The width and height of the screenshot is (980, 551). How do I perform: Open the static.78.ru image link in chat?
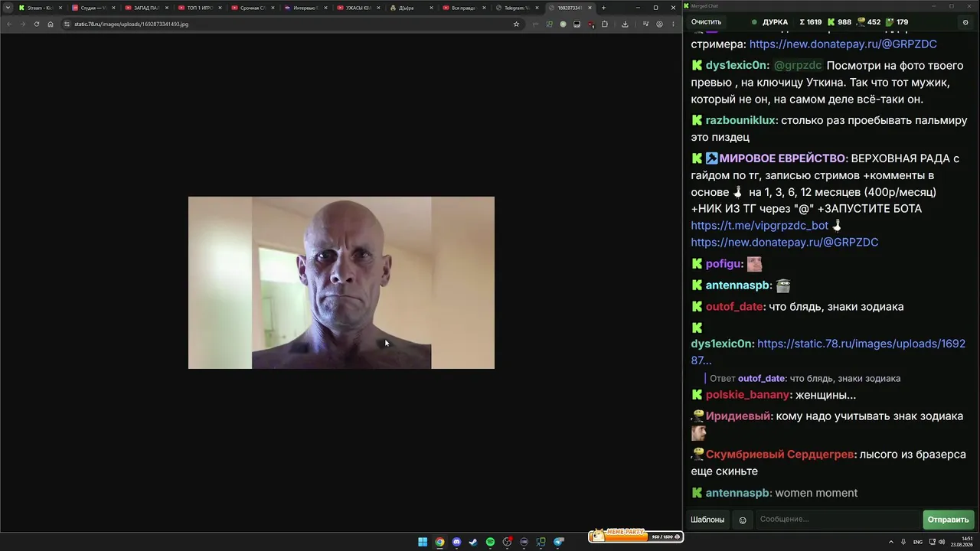click(828, 352)
